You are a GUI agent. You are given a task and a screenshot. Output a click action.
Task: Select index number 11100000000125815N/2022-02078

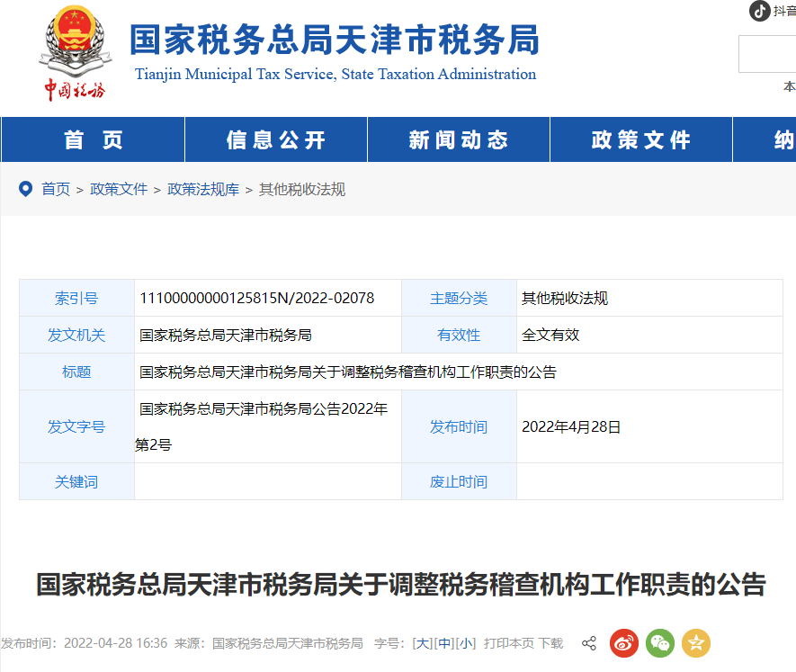257,298
